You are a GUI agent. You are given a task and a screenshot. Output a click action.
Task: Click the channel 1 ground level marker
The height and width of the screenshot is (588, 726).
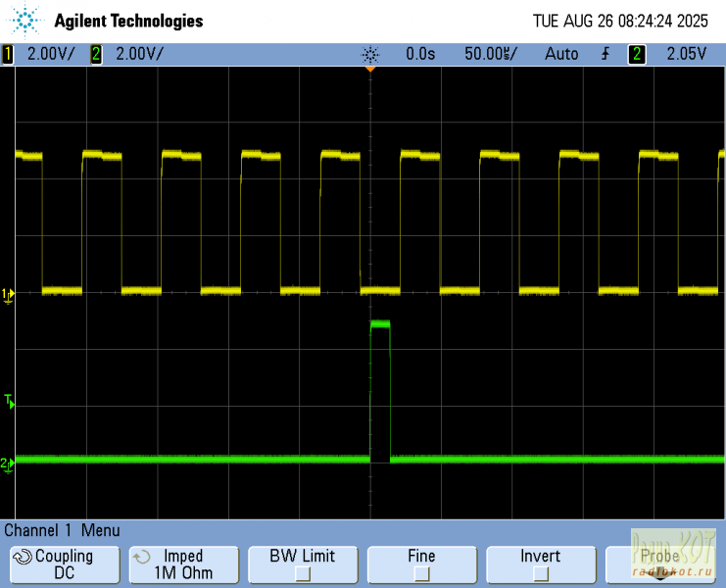[x=8, y=294]
